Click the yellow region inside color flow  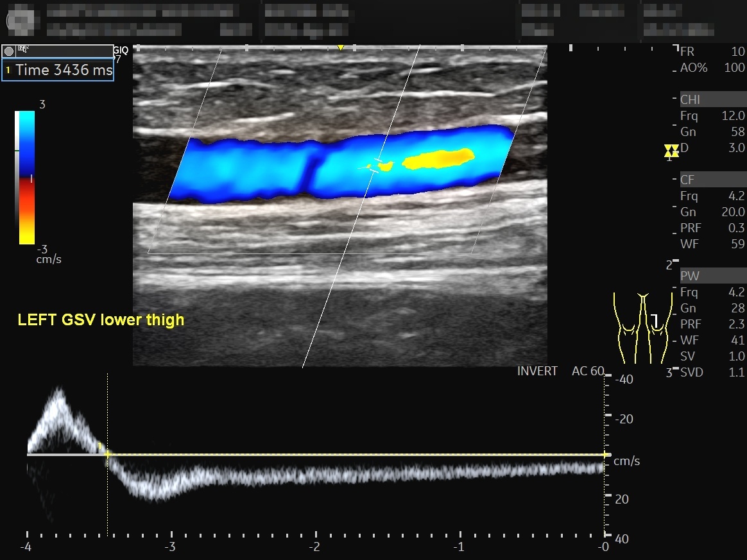coord(439,158)
